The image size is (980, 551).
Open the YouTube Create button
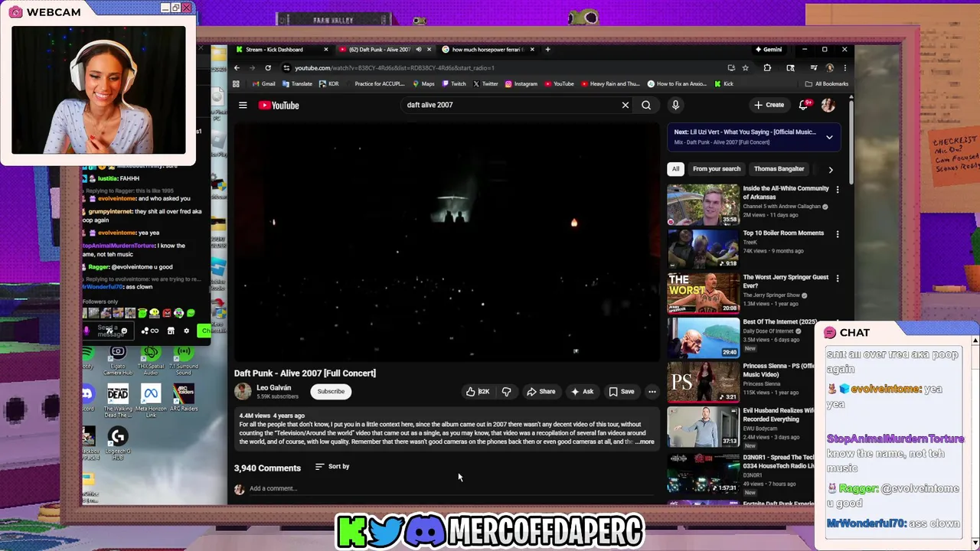click(x=769, y=105)
